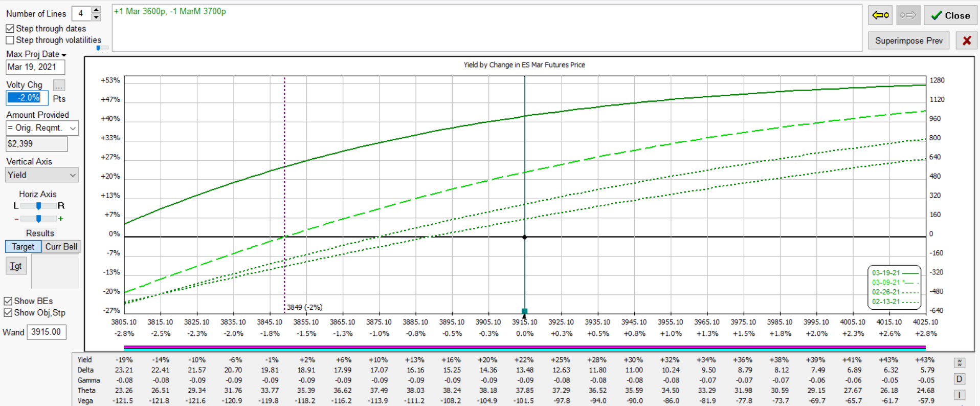Image resolution: width=980 pixels, height=406 pixels.
Task: Open the Vertical Axis Yield dropdown
Action: pos(73,175)
